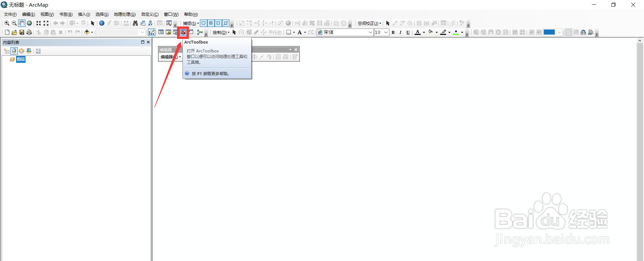Close the 内容列表 panel

pyautogui.click(x=148, y=42)
